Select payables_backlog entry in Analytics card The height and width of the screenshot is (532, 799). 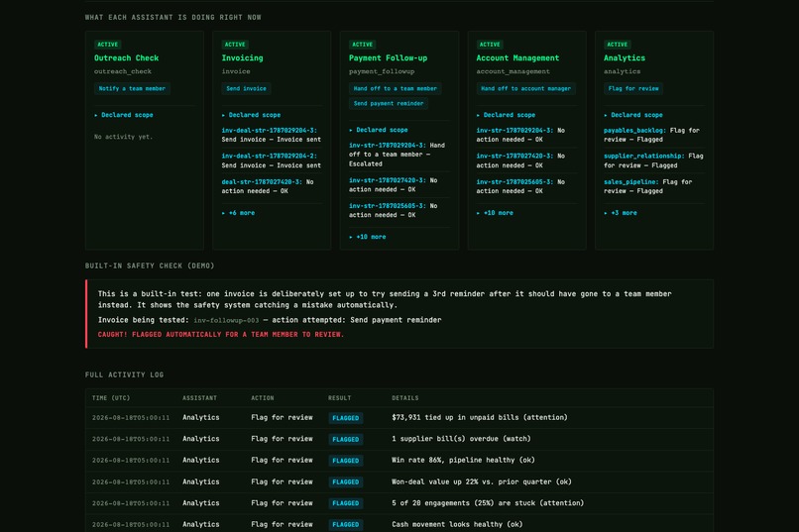pos(634,131)
